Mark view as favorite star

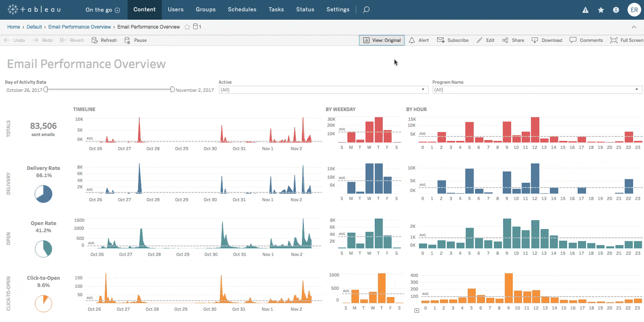[187, 27]
